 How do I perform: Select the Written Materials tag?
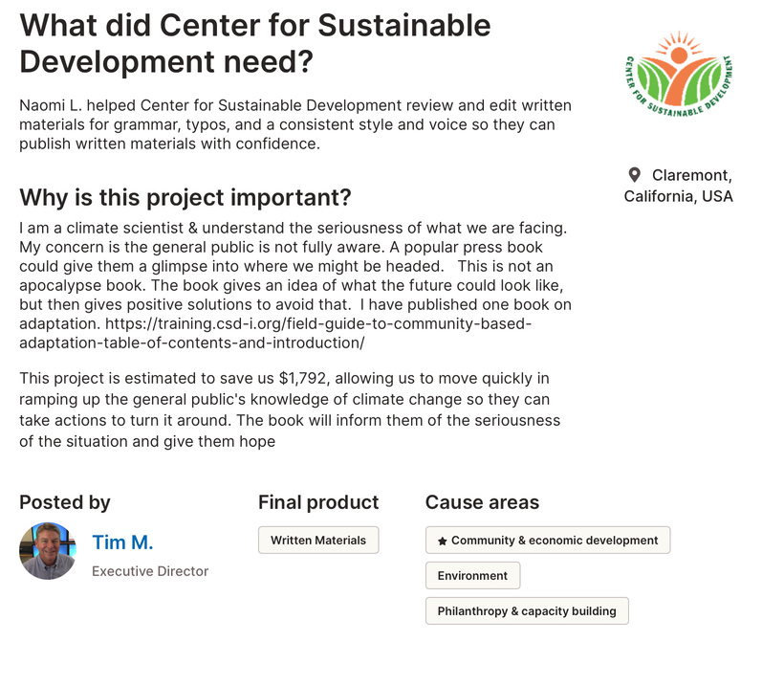[318, 541]
